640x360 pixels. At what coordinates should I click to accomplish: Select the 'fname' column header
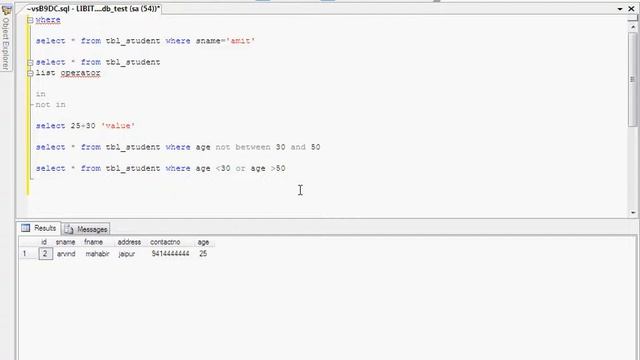pos(93,242)
